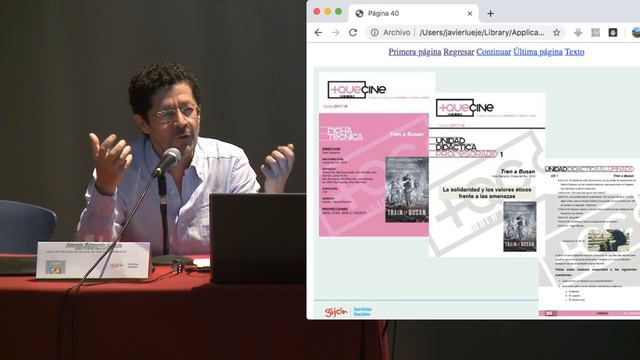The height and width of the screenshot is (360, 640).
Task: Click the Train to Busan poster on pink page
Action: click(407, 189)
